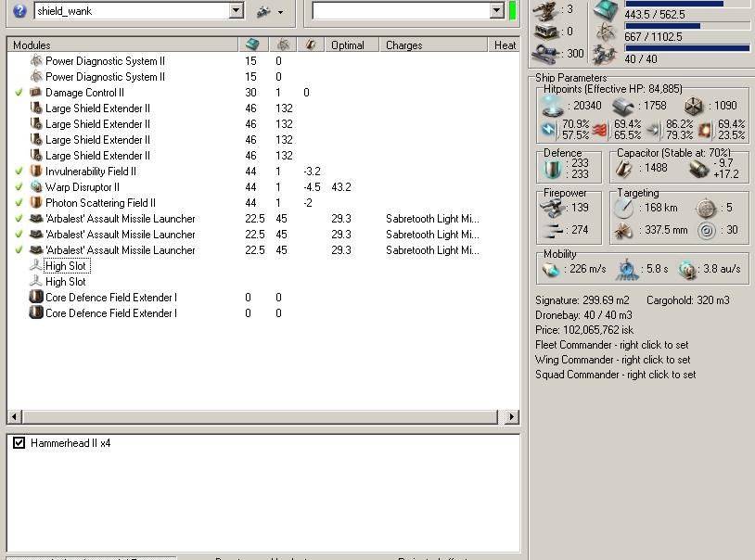The height and width of the screenshot is (560, 755).
Task: Toggle third Arbalest Assault Missile Launcher checkmark
Action: pos(19,250)
